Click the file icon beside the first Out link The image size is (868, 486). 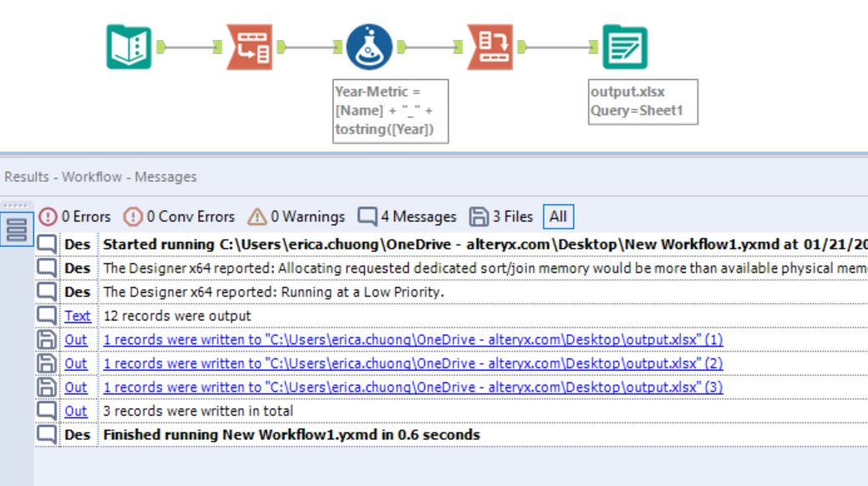coord(47,339)
